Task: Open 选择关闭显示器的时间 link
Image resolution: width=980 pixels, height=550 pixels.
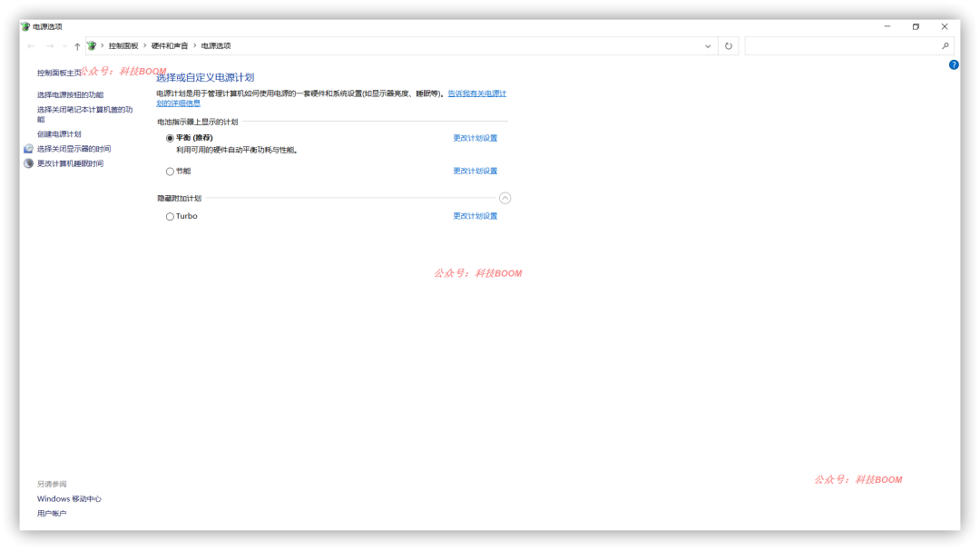Action: click(x=73, y=149)
